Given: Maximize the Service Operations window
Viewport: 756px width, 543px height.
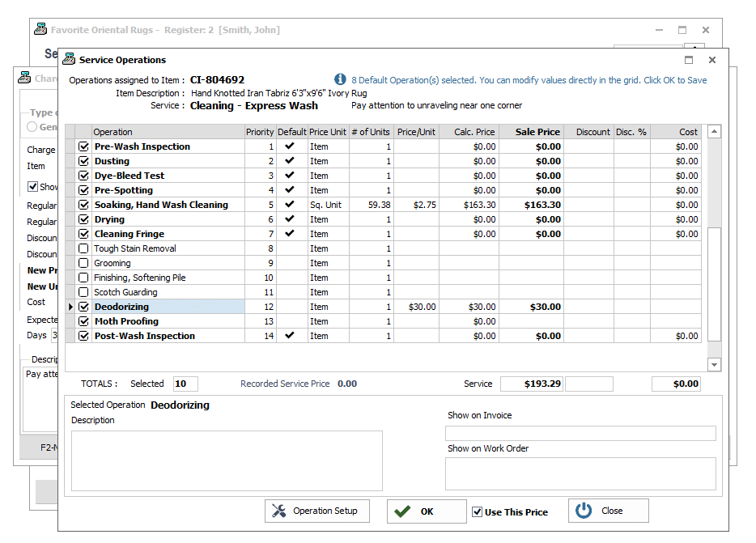Looking at the screenshot, I should (689, 60).
